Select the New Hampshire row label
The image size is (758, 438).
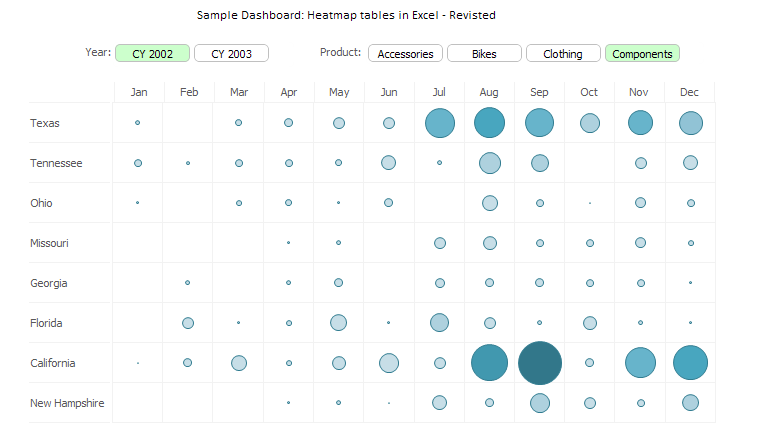click(x=67, y=403)
